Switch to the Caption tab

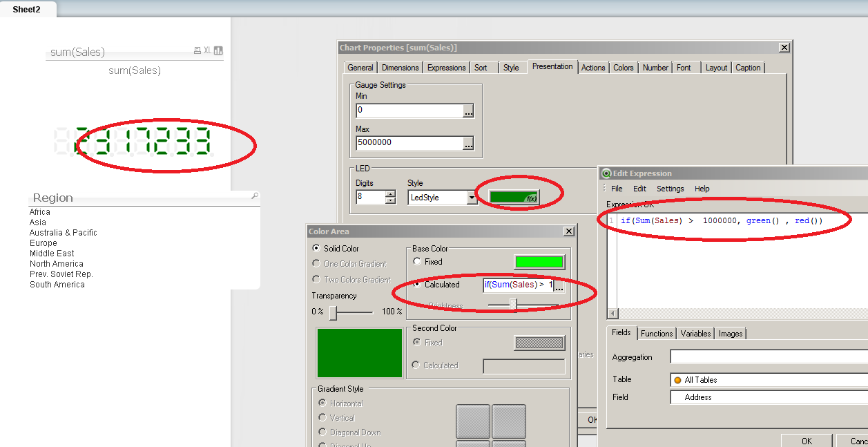[x=748, y=68]
